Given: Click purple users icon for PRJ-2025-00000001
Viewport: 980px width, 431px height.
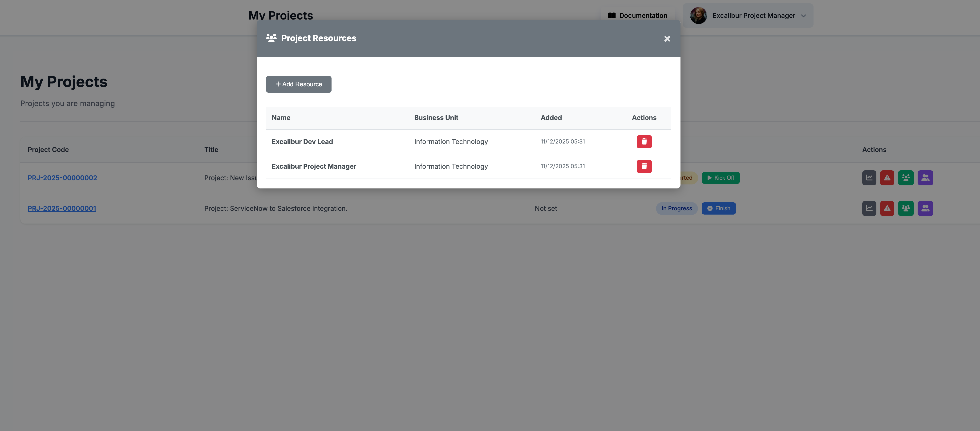Looking at the screenshot, I should click(x=925, y=208).
